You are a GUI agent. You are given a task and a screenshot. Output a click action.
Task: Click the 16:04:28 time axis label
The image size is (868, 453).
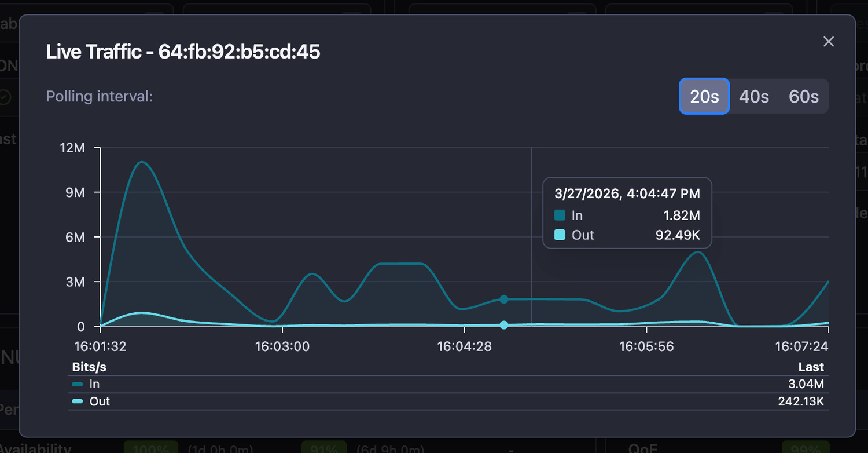464,346
